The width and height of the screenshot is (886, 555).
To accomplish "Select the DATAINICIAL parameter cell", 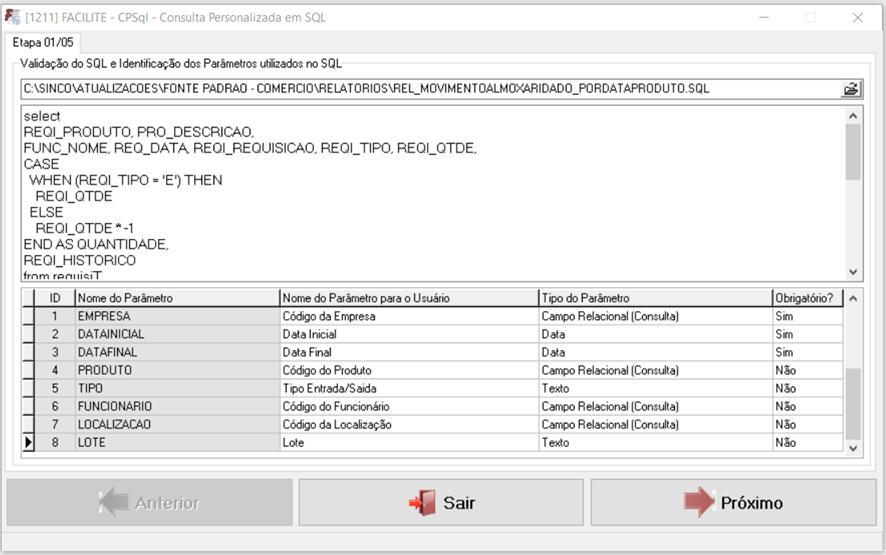I will (x=177, y=334).
